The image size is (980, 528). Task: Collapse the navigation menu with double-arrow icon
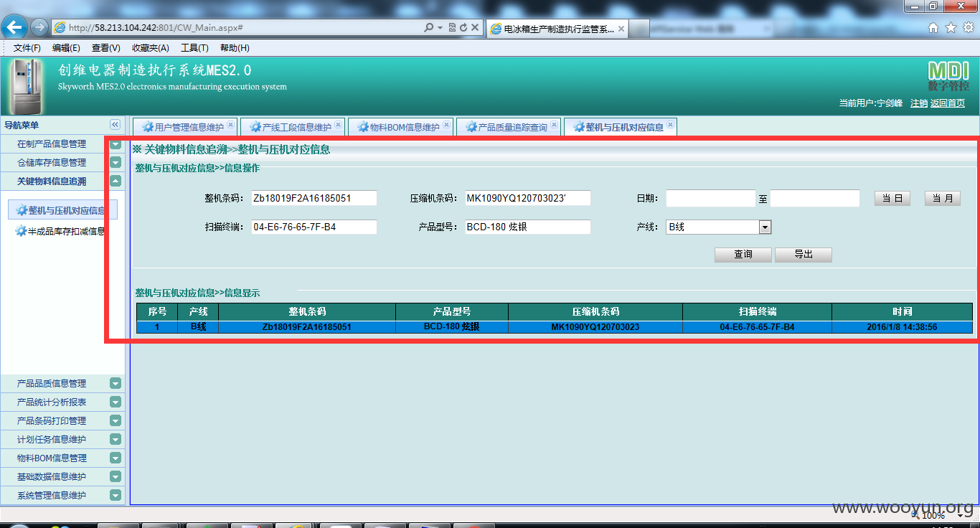[x=115, y=125]
